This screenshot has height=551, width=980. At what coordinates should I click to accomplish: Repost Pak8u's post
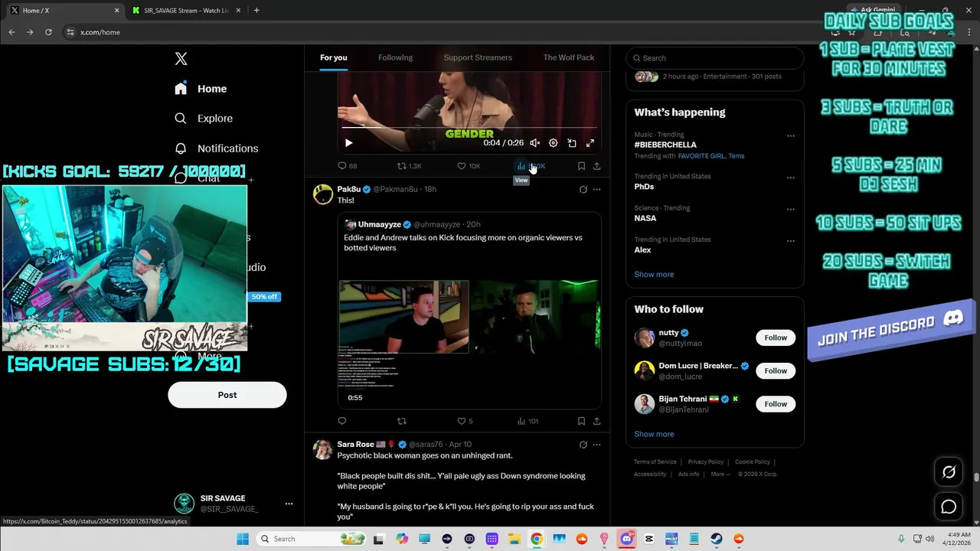pyautogui.click(x=402, y=421)
